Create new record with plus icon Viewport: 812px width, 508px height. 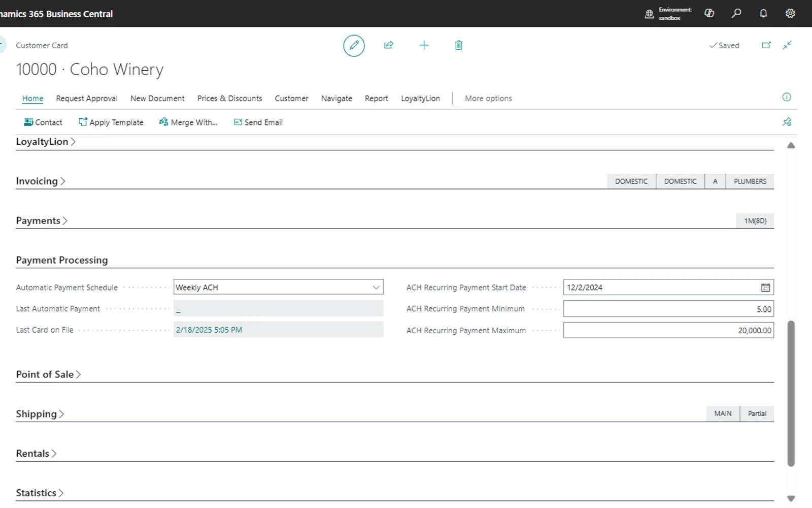coord(424,45)
